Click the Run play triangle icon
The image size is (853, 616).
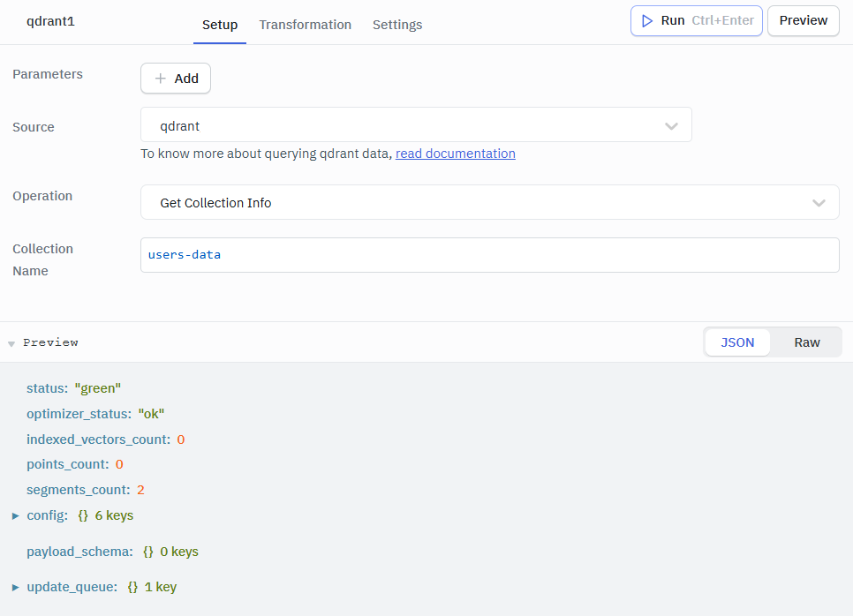click(647, 20)
